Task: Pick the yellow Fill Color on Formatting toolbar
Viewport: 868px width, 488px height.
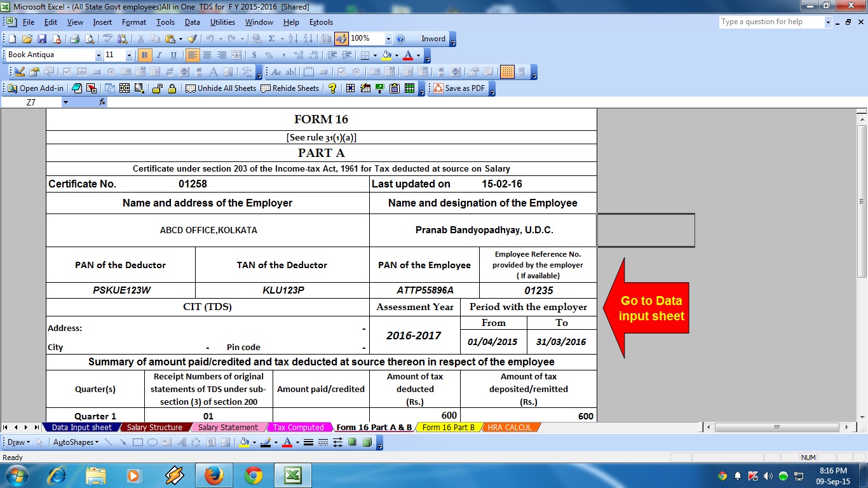Action: point(387,55)
